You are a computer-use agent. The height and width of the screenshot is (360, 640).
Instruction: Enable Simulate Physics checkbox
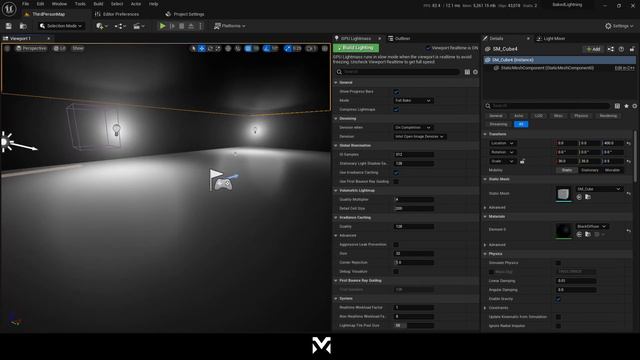tap(558, 263)
